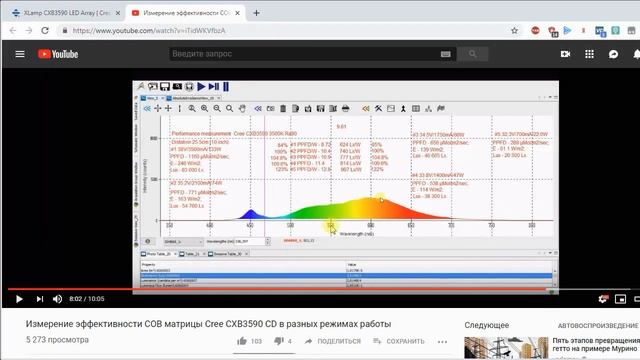This screenshot has width=640, height=360.
Task: Open the YouTube apps grid
Action: tap(589, 54)
